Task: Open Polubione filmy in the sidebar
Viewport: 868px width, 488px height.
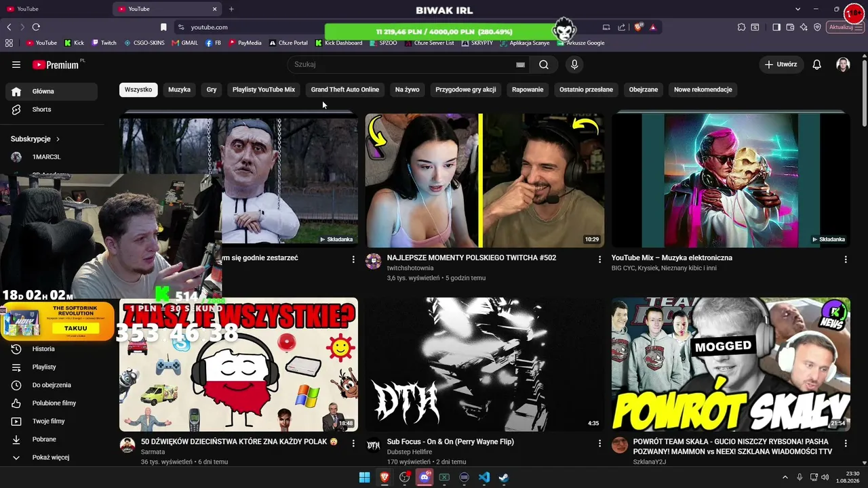Action: click(52, 403)
